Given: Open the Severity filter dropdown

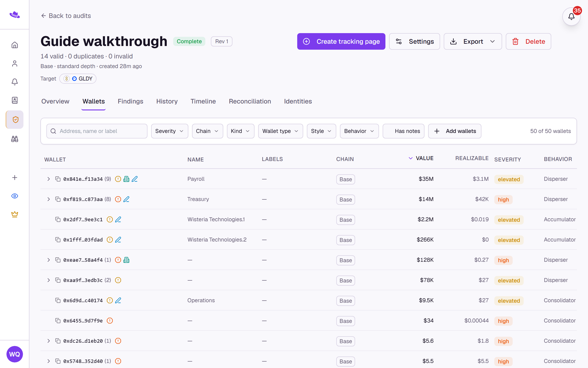Looking at the screenshot, I should (170, 131).
